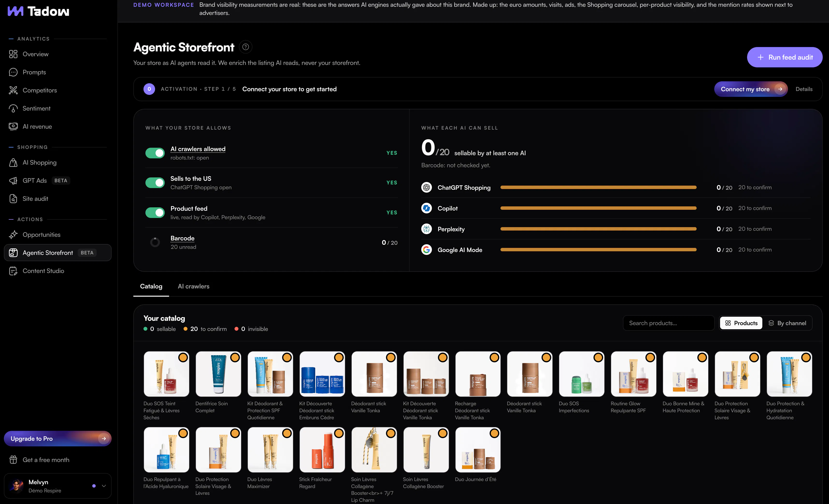Open Opportunities sparkle icon
Image resolution: width=829 pixels, height=504 pixels.
(13, 235)
